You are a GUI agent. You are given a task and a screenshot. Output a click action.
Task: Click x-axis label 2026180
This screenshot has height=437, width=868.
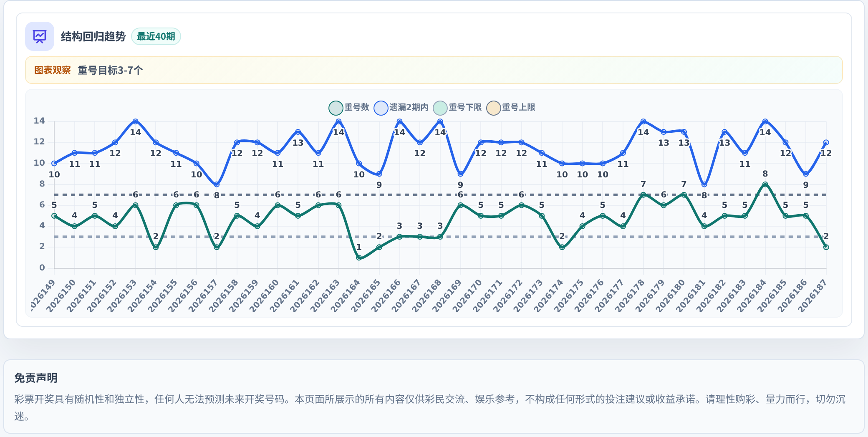671,295
